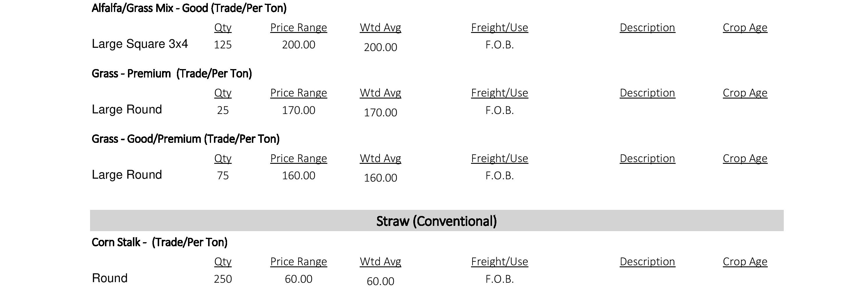Click the Grass - Good/Premium heading
868x297 pixels.
186,139
